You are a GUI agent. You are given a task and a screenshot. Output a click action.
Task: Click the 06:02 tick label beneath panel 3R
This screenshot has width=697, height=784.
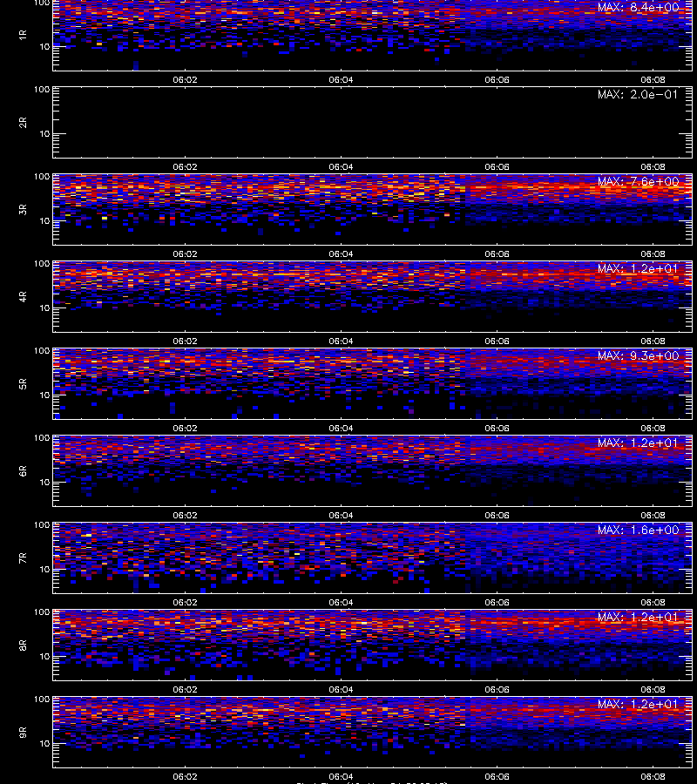185,254
